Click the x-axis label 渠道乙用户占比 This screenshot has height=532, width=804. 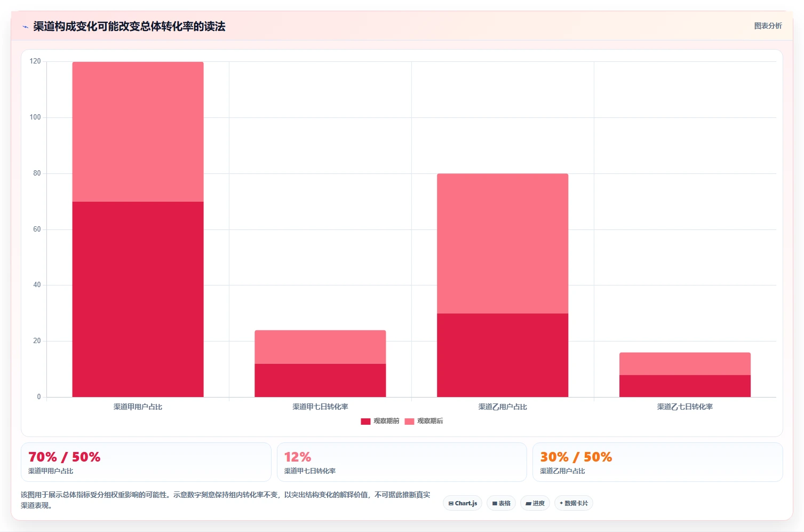503,407
